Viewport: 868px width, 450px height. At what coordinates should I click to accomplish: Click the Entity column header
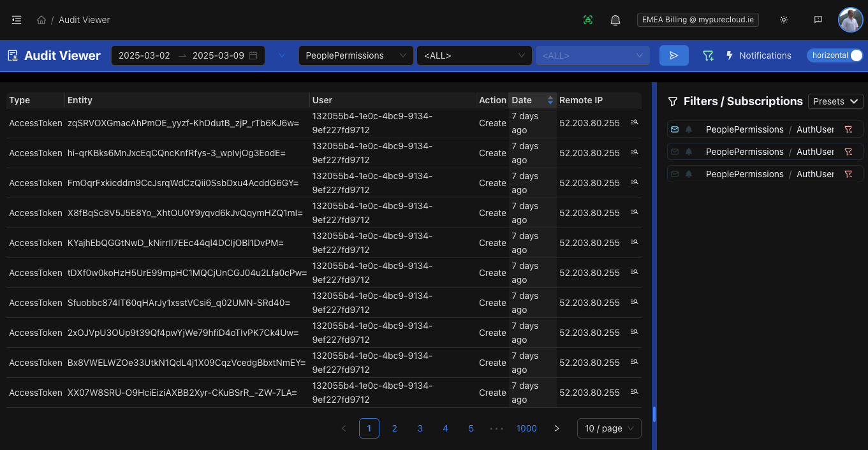pos(188,100)
